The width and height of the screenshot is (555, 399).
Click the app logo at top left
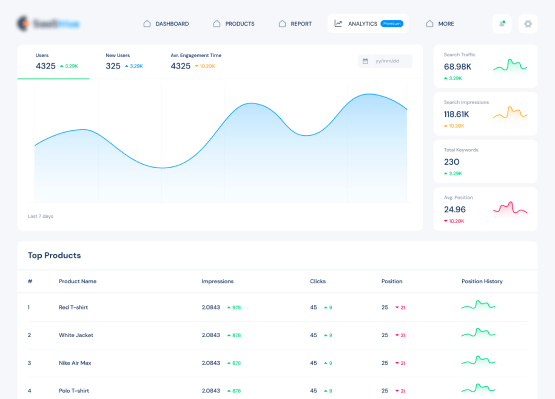[x=48, y=24]
